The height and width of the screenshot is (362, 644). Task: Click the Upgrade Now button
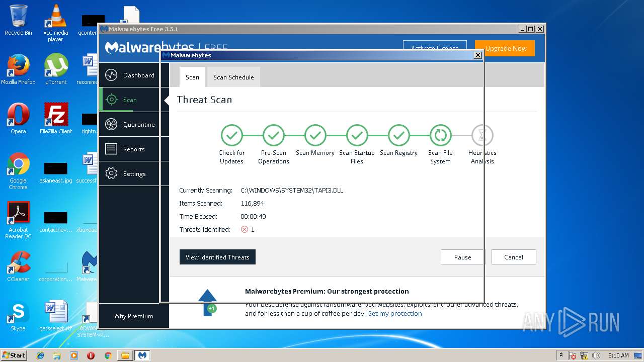(505, 49)
